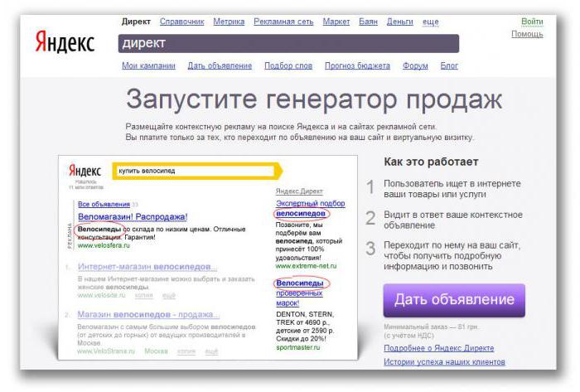Click the purple Дать объявление button

click(454, 300)
